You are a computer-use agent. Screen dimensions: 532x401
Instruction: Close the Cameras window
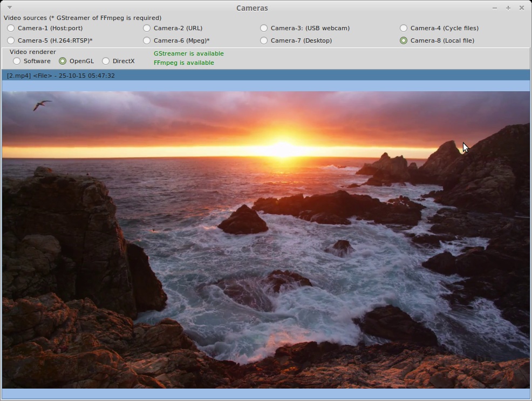522,8
